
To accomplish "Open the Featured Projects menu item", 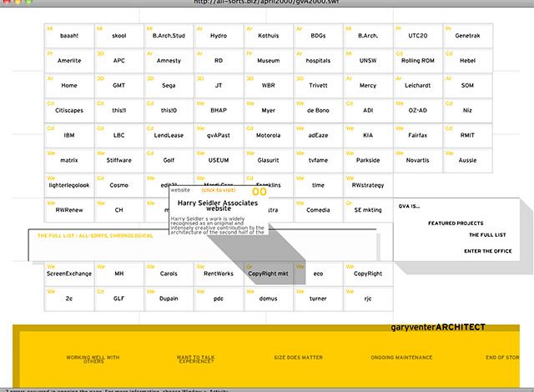I will tap(456, 224).
